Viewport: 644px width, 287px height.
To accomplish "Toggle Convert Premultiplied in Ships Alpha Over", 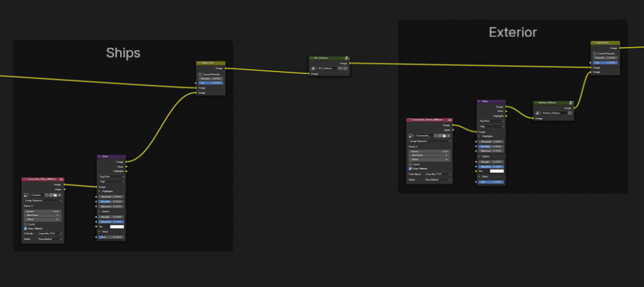I will point(201,74).
